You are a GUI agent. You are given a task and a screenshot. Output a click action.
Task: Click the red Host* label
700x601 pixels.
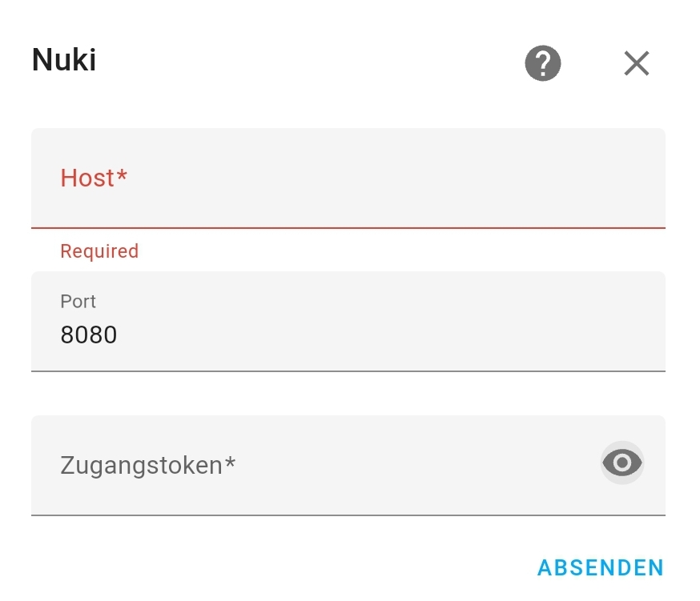94,178
